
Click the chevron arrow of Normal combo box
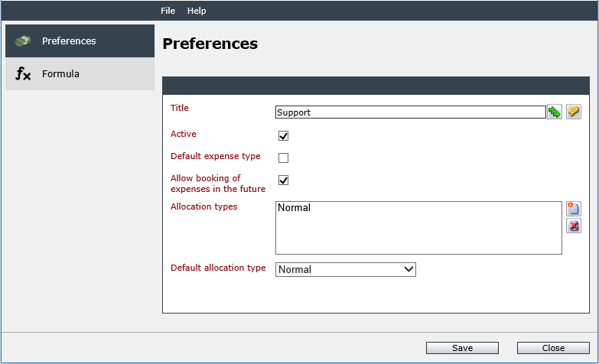coord(409,269)
